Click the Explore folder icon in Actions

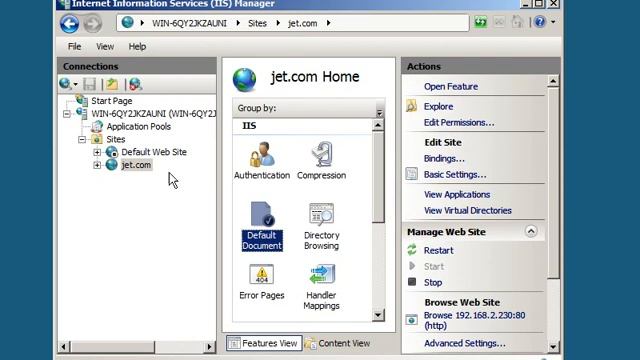[x=411, y=106]
